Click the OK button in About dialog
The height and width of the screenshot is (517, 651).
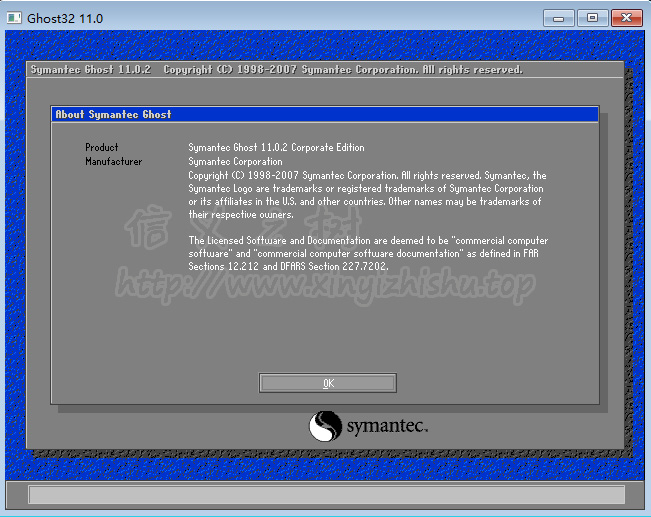(328, 383)
